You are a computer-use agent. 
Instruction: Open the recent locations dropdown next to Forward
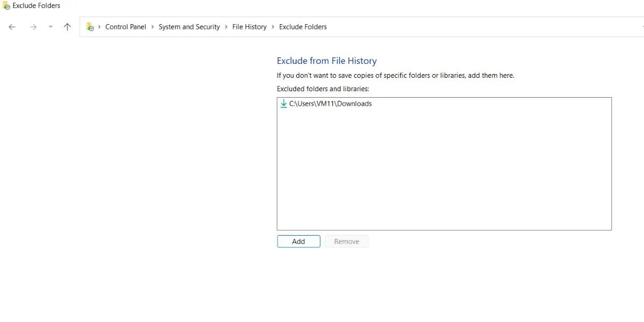tap(50, 26)
